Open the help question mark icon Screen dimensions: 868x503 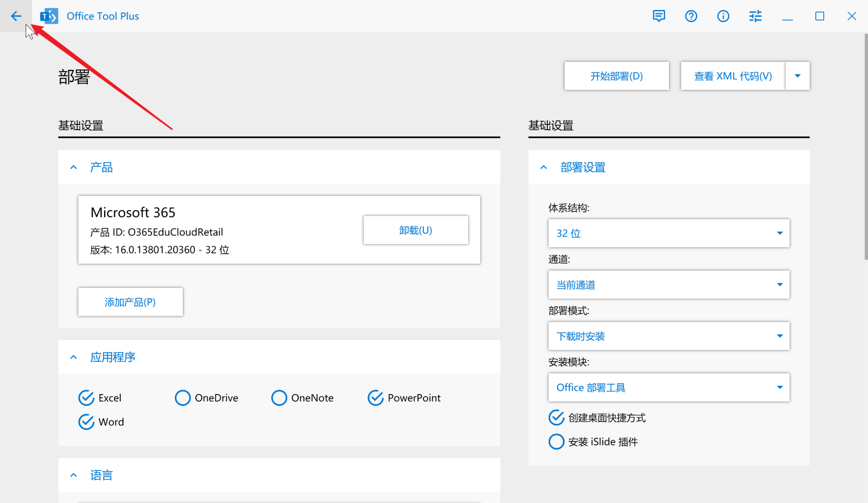point(691,16)
